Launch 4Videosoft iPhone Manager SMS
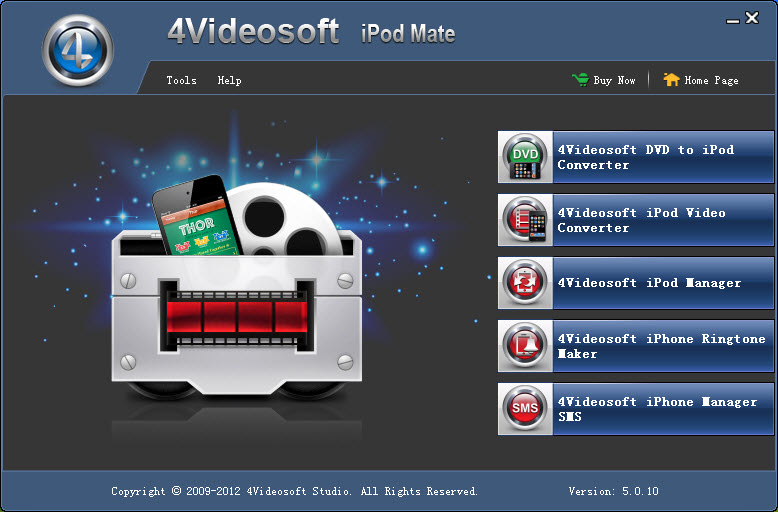Image resolution: width=778 pixels, height=512 pixels. pyautogui.click(x=636, y=409)
